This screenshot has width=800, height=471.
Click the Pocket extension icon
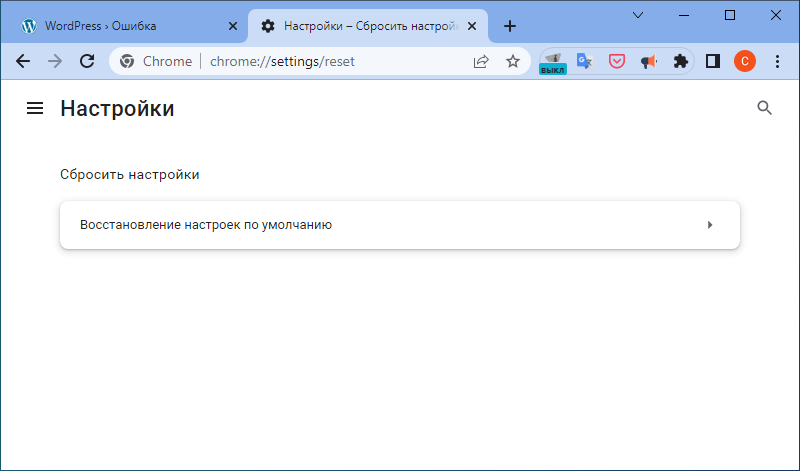click(x=617, y=61)
